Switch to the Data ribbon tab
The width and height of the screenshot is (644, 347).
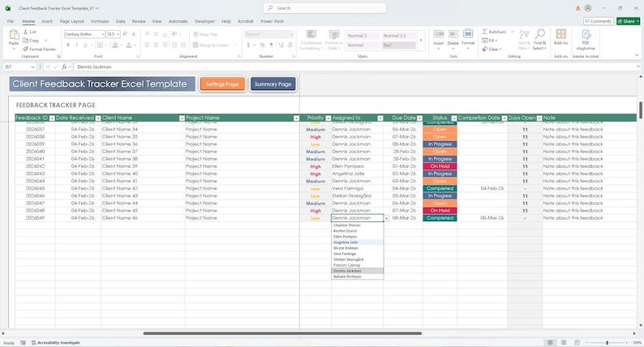click(x=120, y=21)
